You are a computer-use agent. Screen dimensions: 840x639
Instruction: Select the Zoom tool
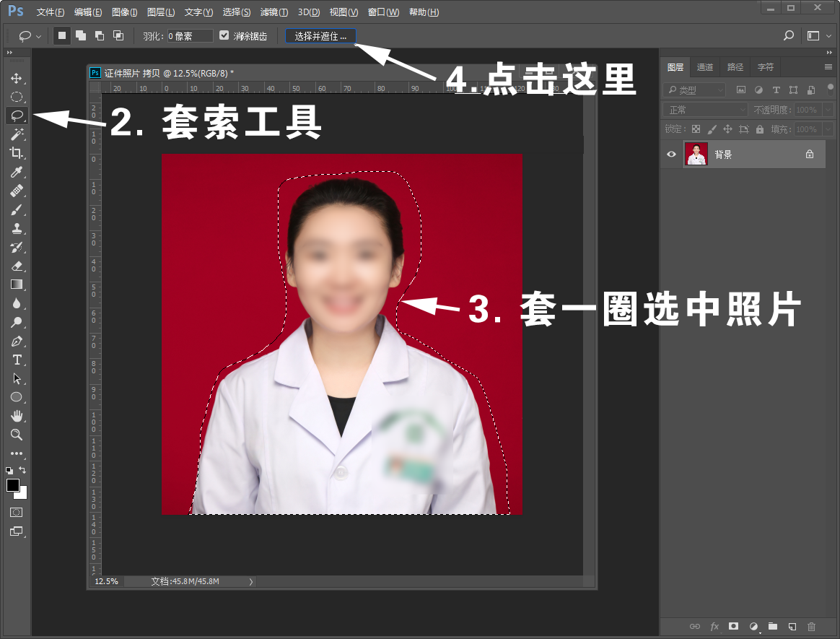(16, 435)
